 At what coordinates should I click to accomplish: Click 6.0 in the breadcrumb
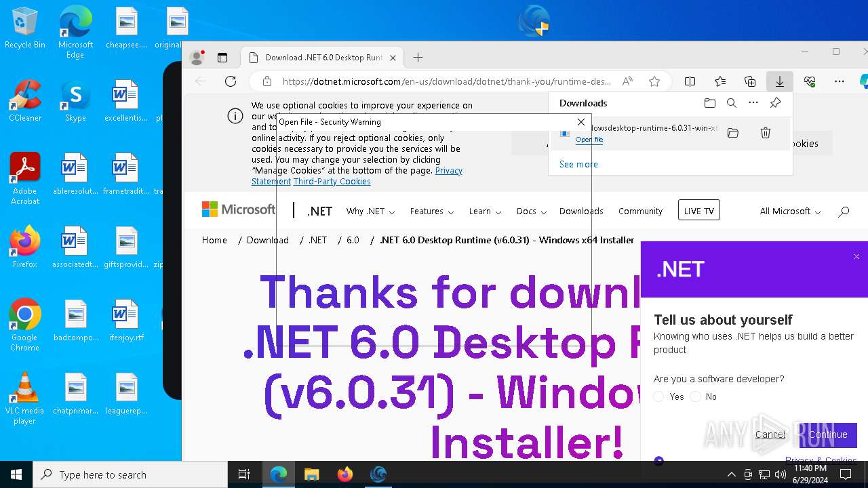click(x=353, y=240)
